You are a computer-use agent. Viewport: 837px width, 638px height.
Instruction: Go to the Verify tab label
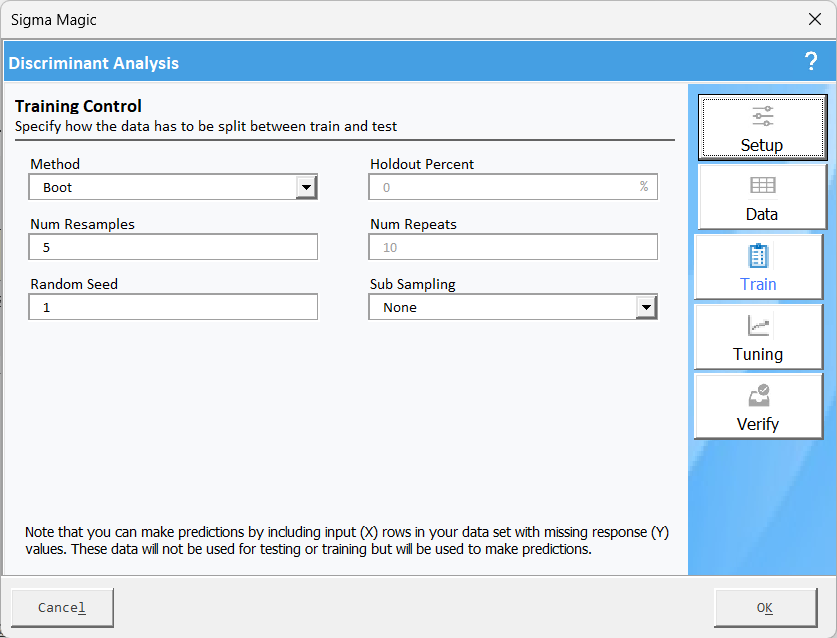click(758, 424)
